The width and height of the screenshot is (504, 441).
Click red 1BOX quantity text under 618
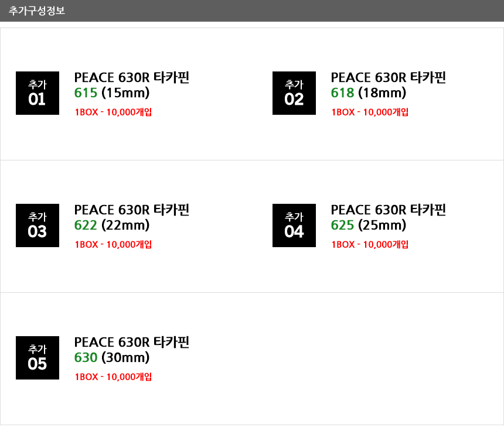coord(370,112)
